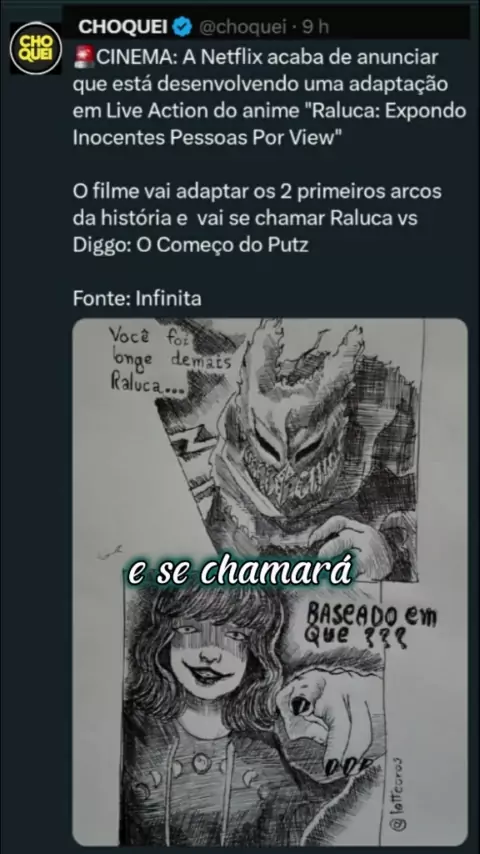Click the 'CINEMA: A Netflix acaba' paragraph
Image resolution: width=480 pixels, height=854 pixels.
[270, 97]
